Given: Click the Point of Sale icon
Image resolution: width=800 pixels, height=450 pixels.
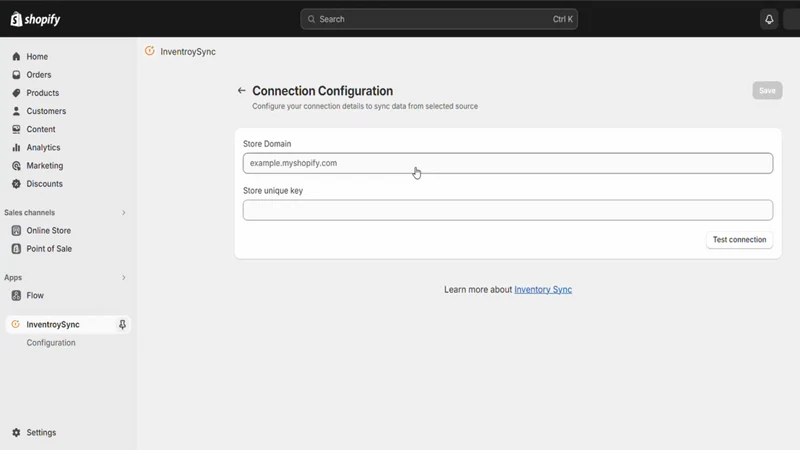Looking at the screenshot, I should point(16,248).
